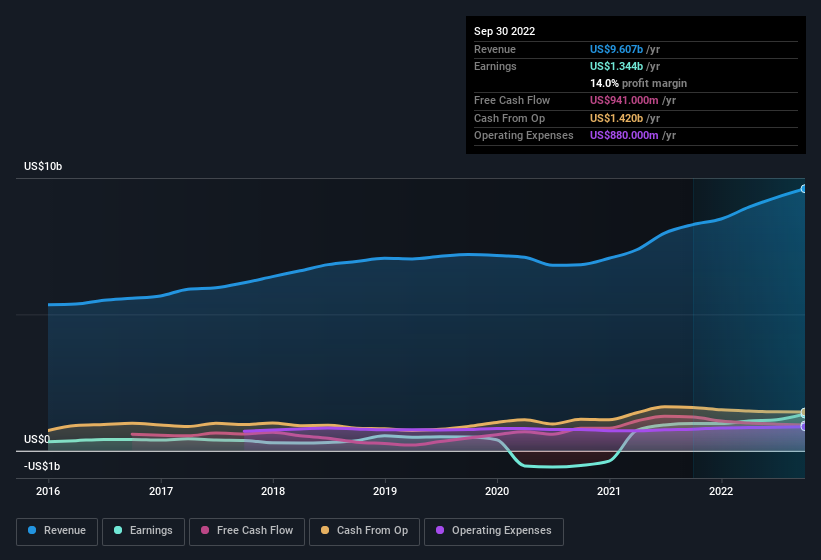Click the 2020 x-axis label

coord(497,491)
